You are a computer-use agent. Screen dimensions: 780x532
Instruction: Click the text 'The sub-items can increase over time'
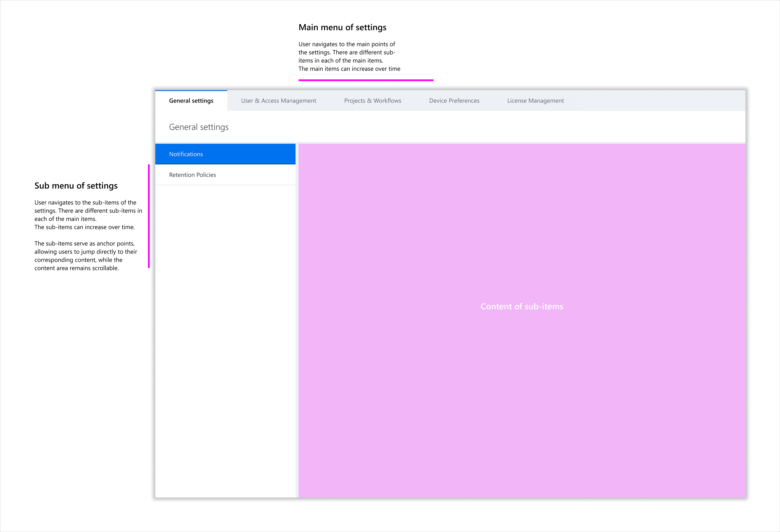[x=85, y=227]
